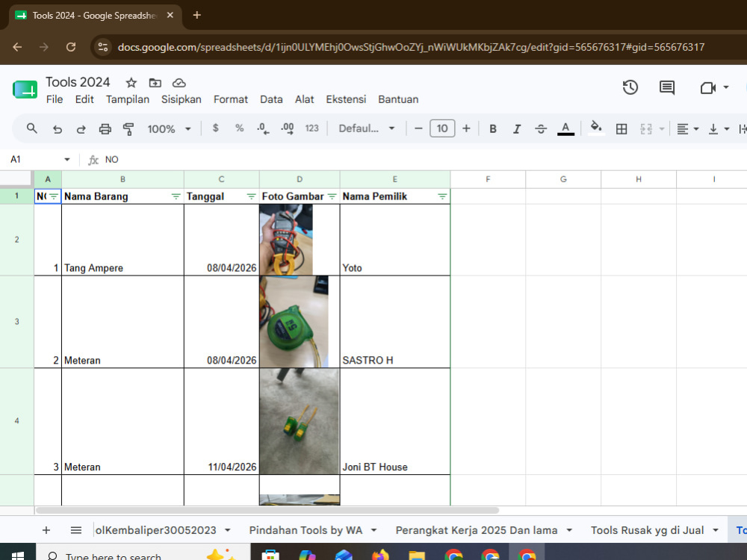
Task: Click the font size field showing 10
Action: coord(442,128)
